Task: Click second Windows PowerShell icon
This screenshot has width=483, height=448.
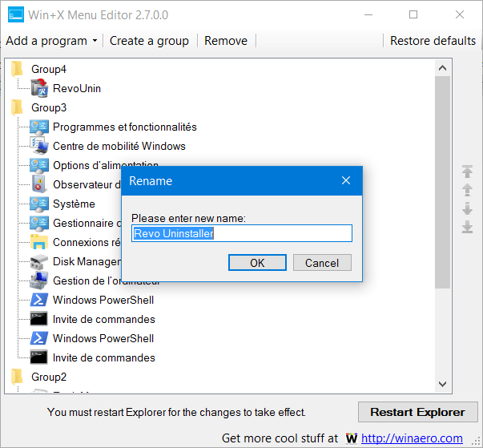Action: coord(39,338)
